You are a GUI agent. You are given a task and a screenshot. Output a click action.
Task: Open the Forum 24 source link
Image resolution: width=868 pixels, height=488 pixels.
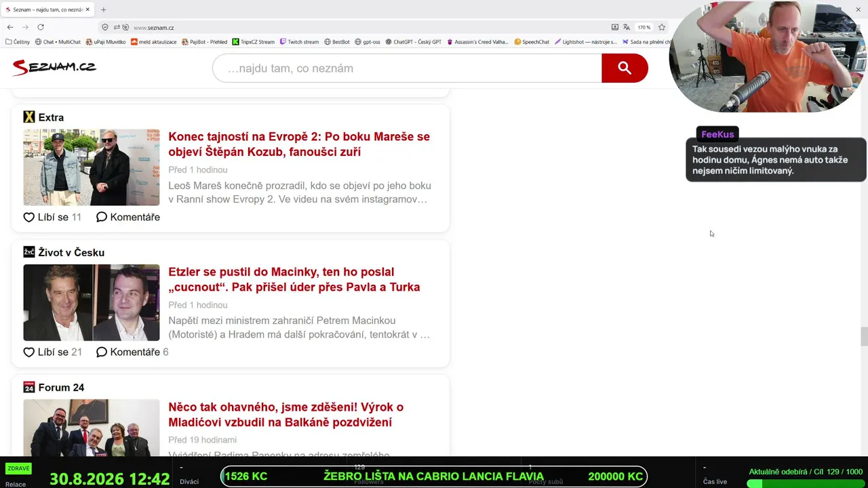pos(61,388)
